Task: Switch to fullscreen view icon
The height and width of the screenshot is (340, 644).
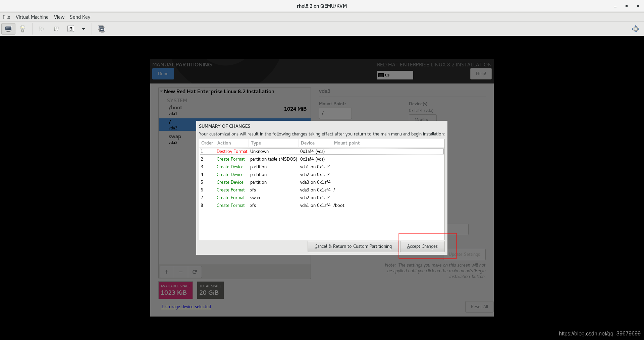Action: (635, 29)
